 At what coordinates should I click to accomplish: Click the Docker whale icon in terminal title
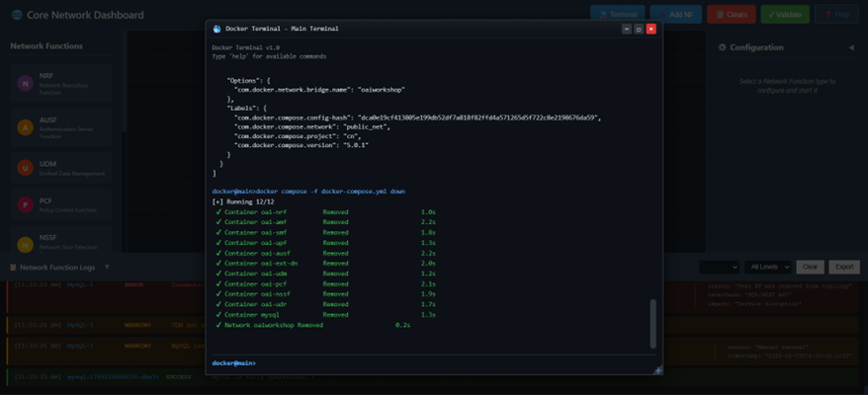pyautogui.click(x=217, y=29)
